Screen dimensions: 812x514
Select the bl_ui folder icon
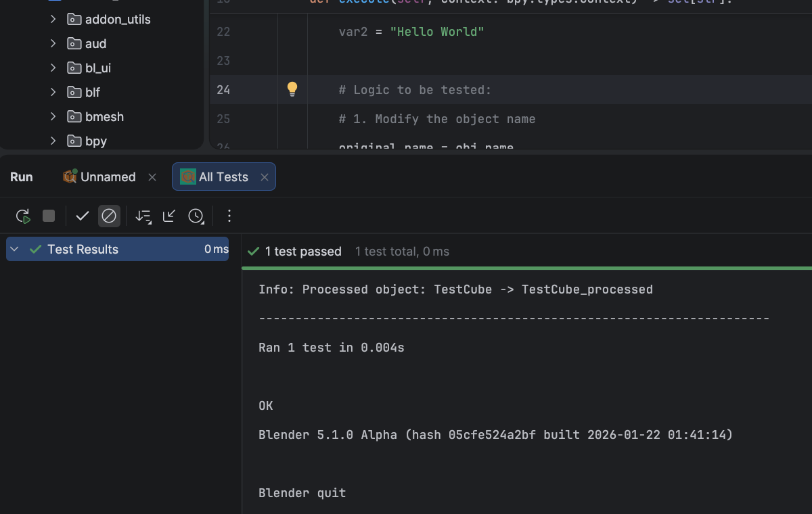[x=74, y=68]
